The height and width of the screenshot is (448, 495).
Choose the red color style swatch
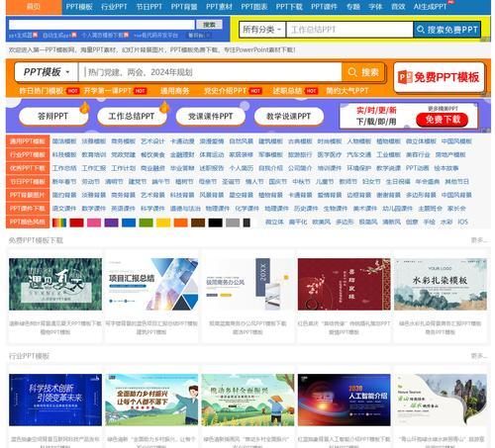tap(76, 223)
